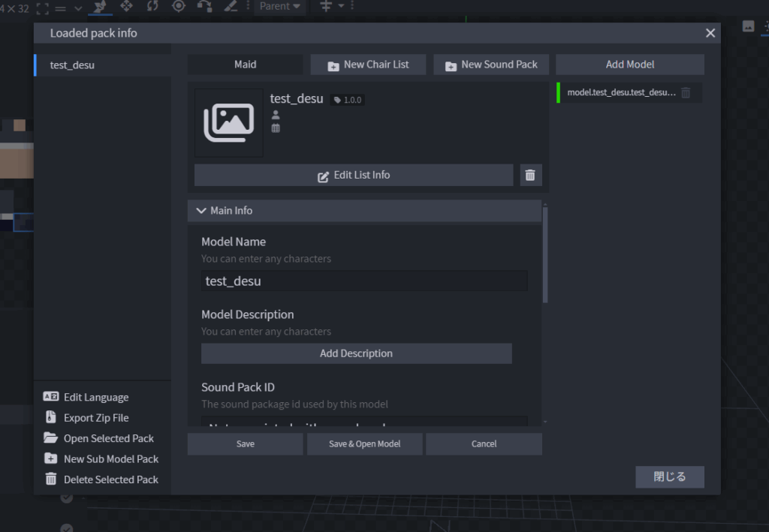Click the trash icon beside Edit List Info
This screenshot has height=532, width=769.
[x=530, y=175]
